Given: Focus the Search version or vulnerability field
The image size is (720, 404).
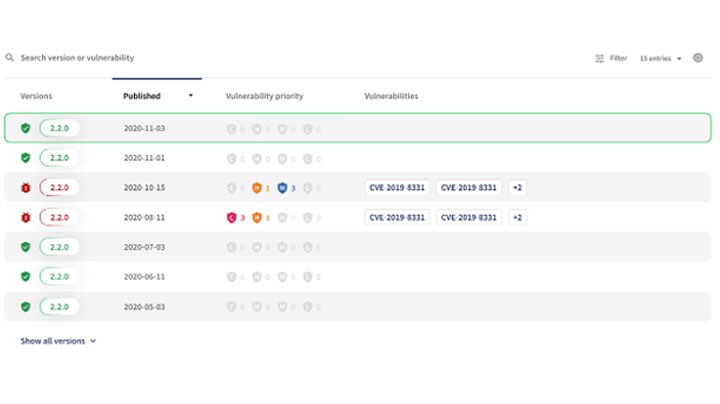Looking at the screenshot, I should pos(77,58).
